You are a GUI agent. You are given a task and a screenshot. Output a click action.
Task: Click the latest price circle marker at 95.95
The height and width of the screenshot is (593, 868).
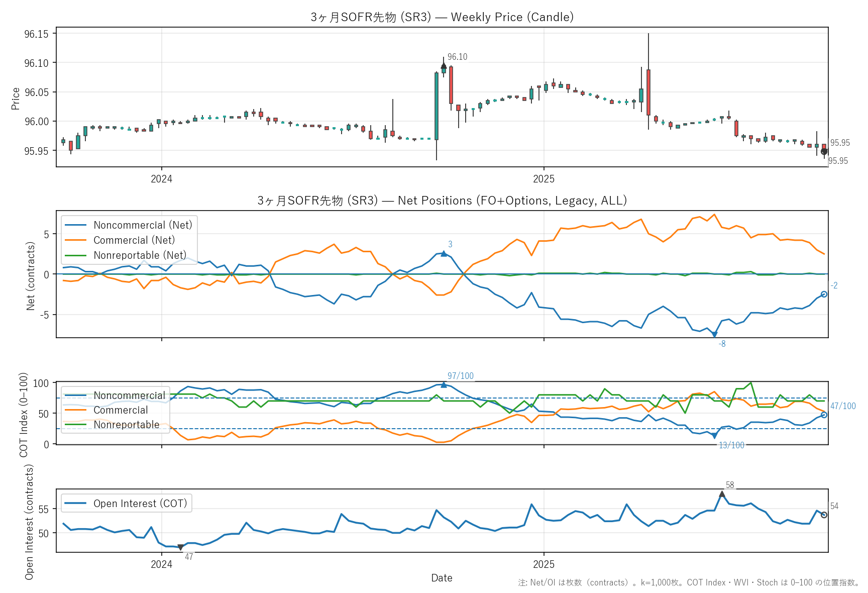pyautogui.click(x=824, y=151)
